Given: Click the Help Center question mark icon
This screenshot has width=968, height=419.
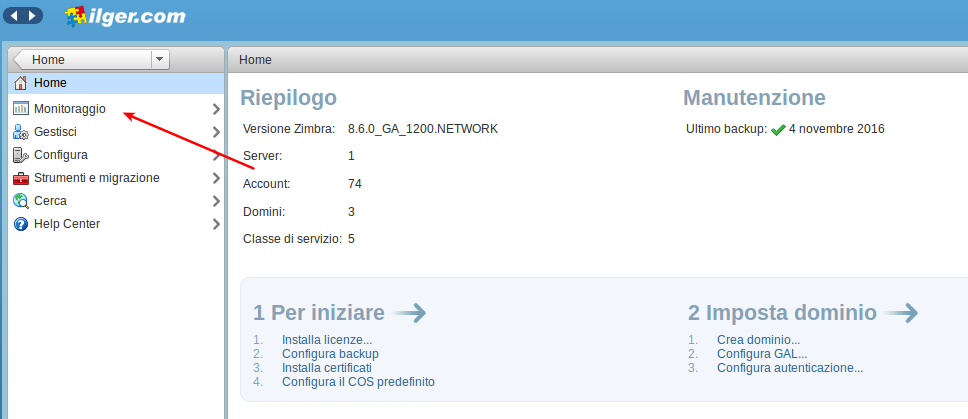Looking at the screenshot, I should (20, 224).
